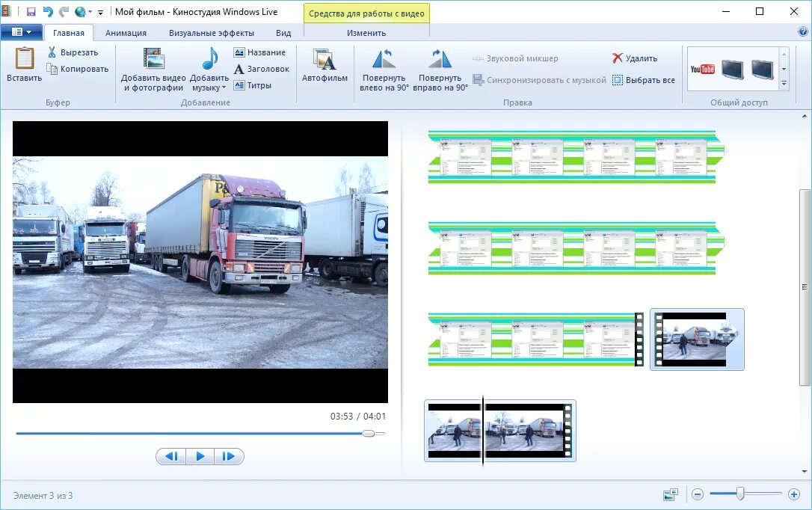
Task: Open Help with question mark icon
Action: click(803, 32)
